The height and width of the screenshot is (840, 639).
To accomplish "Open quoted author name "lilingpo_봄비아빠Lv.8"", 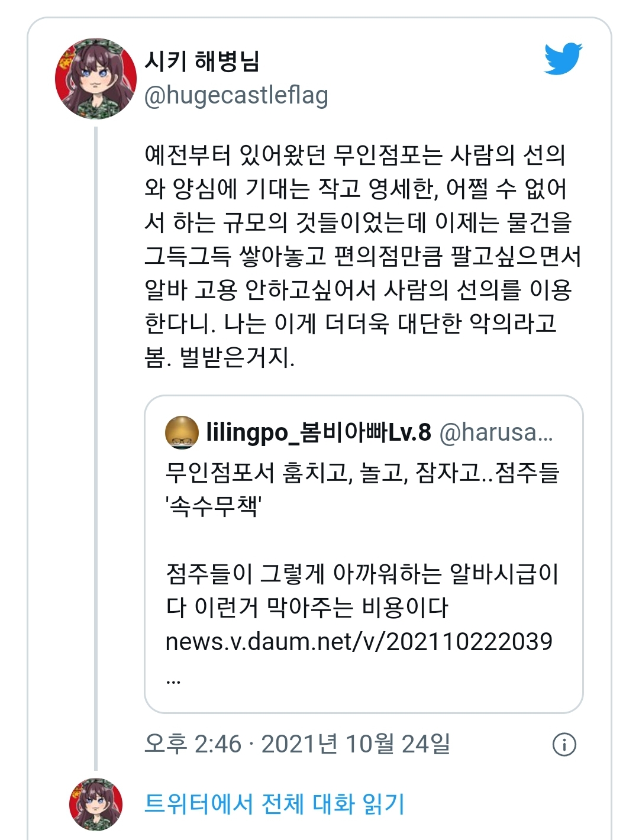I will tap(318, 432).
